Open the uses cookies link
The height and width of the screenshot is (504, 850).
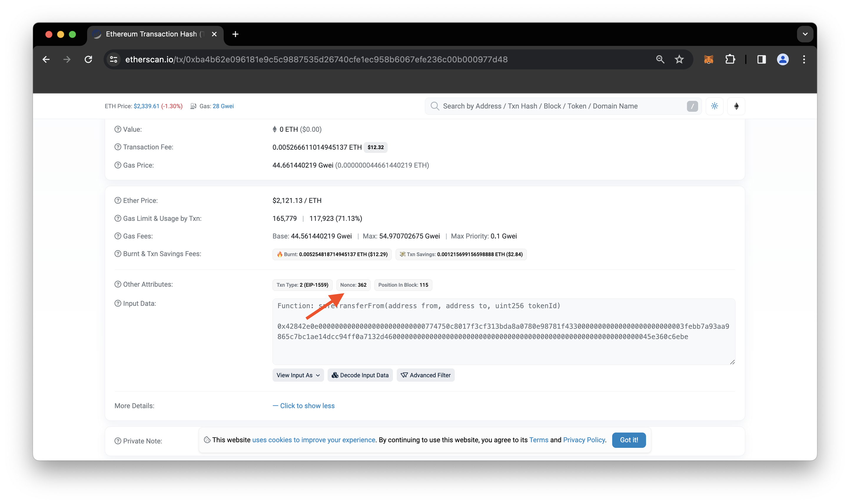[314, 440]
